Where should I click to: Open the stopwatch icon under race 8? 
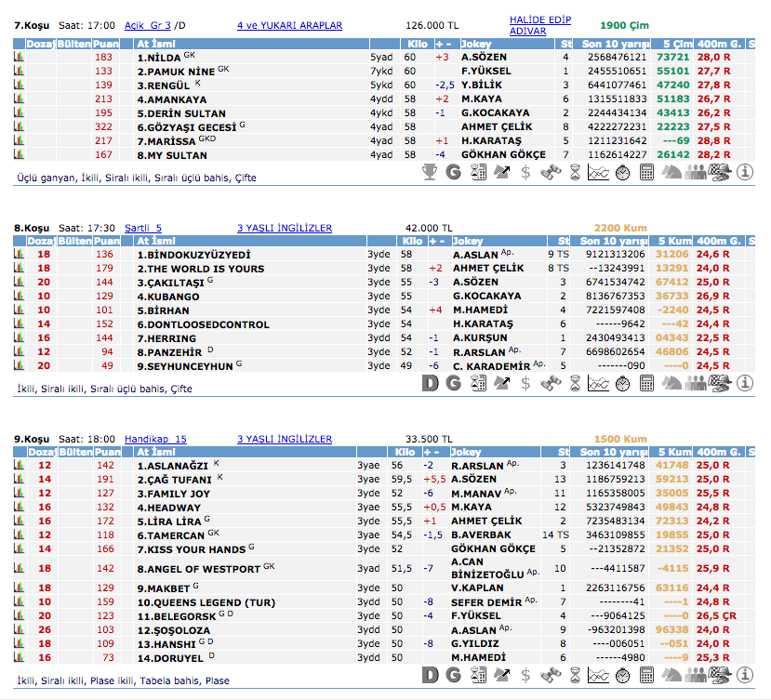point(622,381)
